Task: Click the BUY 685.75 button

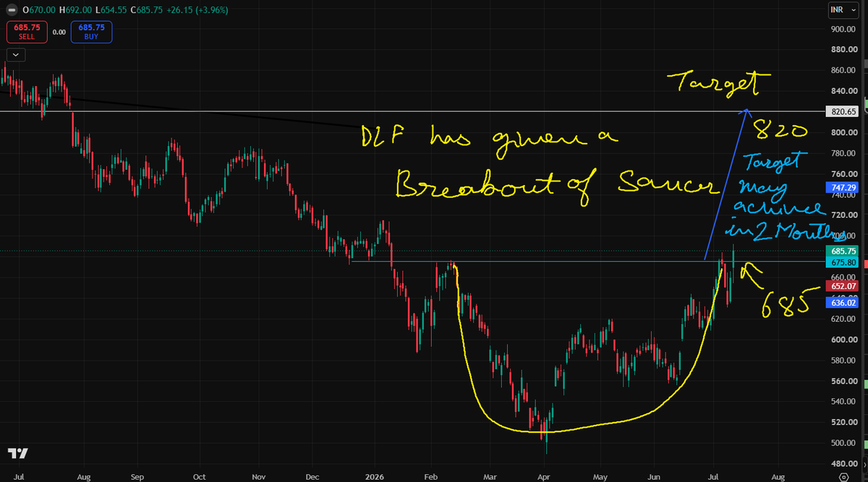Action: pyautogui.click(x=91, y=32)
